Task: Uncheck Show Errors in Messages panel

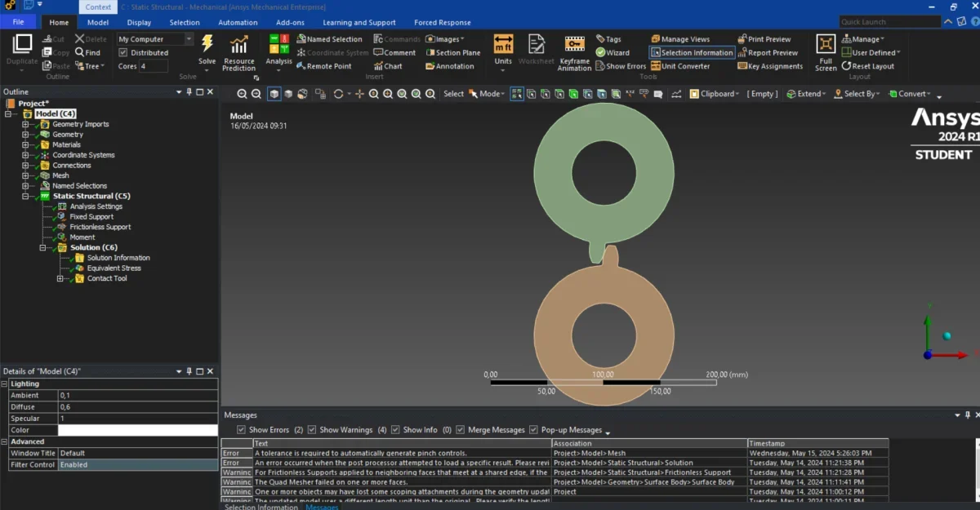Action: pos(241,430)
